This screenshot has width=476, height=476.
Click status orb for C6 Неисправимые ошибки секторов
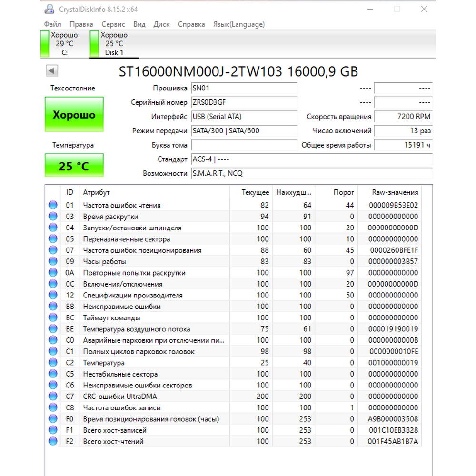(x=53, y=385)
